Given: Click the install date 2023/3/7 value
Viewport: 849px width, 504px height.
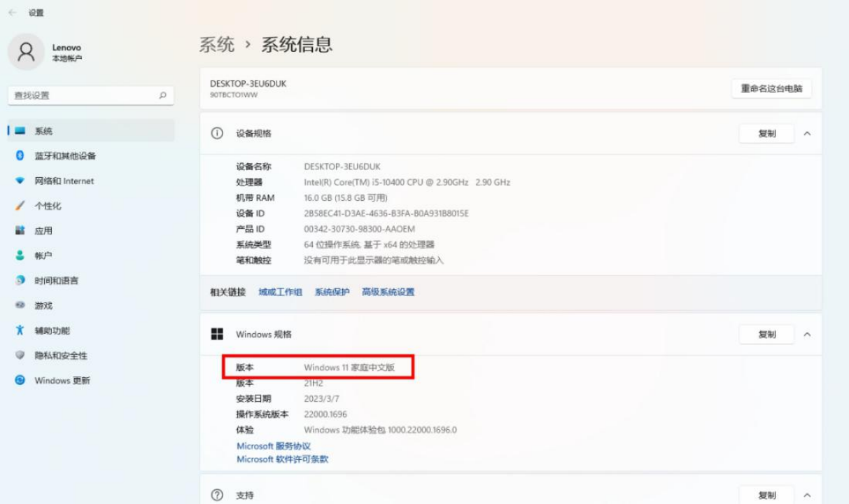Looking at the screenshot, I should (x=322, y=398).
